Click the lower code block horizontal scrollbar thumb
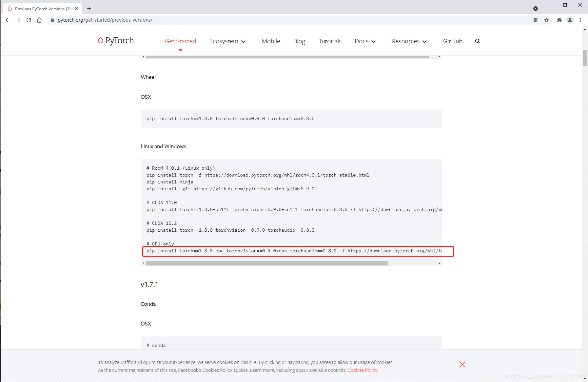Image resolution: width=588 pixels, height=382 pixels. pyautogui.click(x=267, y=263)
